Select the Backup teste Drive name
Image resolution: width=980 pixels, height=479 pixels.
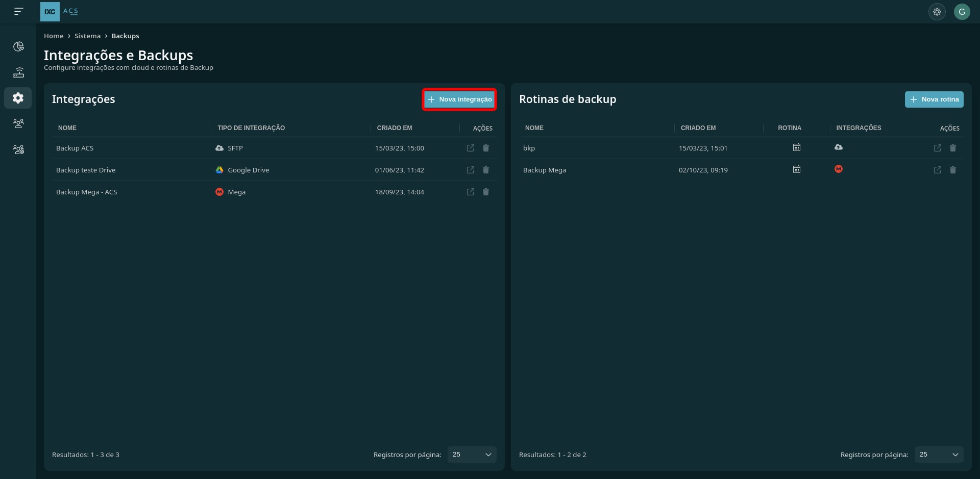pos(86,170)
